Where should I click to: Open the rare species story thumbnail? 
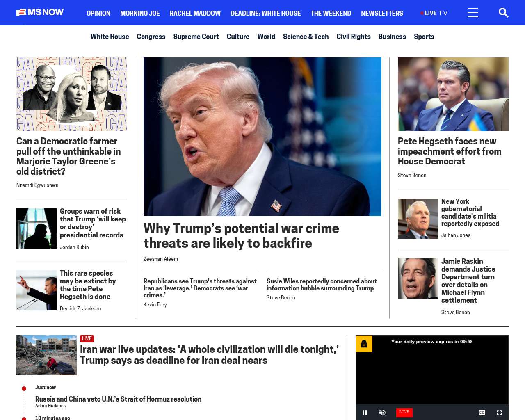tap(37, 290)
